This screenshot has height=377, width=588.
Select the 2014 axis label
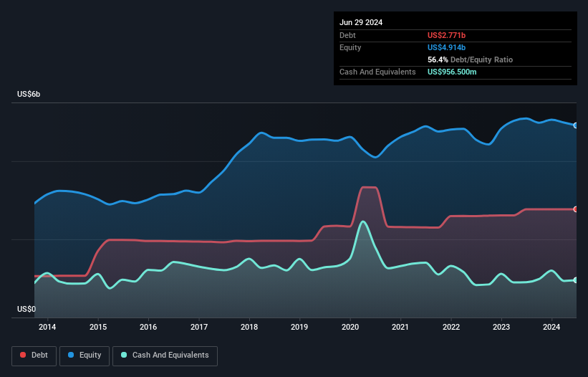47,327
